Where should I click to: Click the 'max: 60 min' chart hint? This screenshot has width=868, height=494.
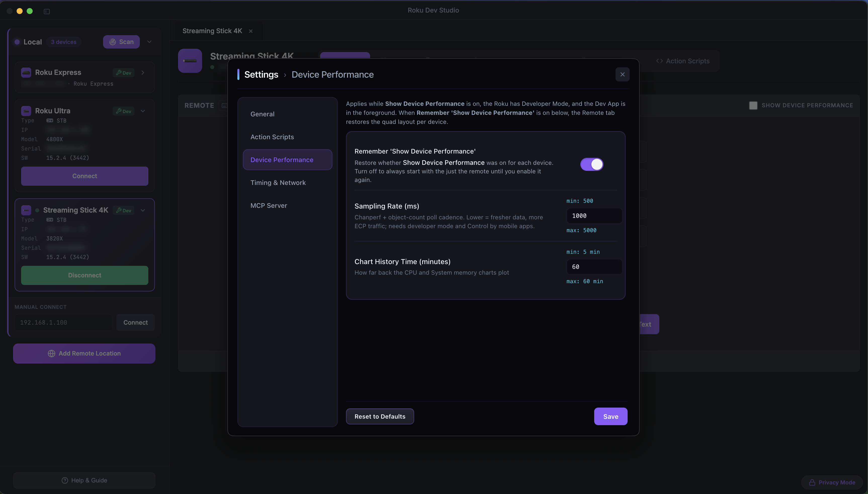point(585,281)
